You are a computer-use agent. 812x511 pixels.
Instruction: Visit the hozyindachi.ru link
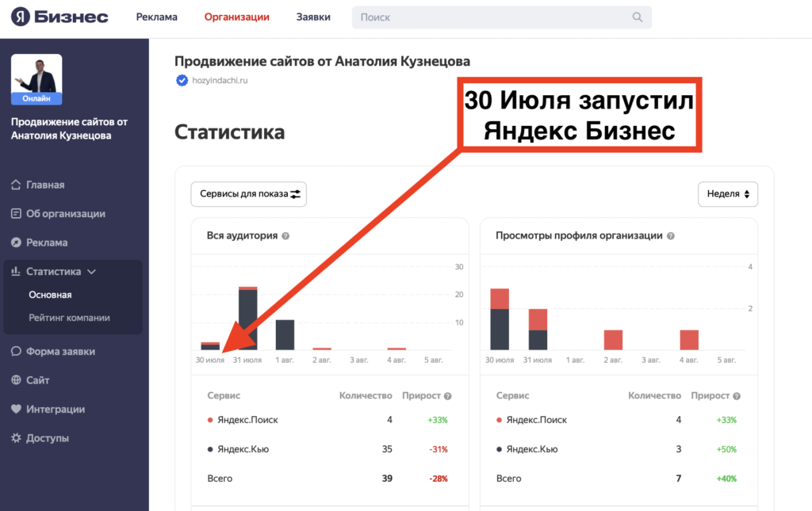[220, 80]
